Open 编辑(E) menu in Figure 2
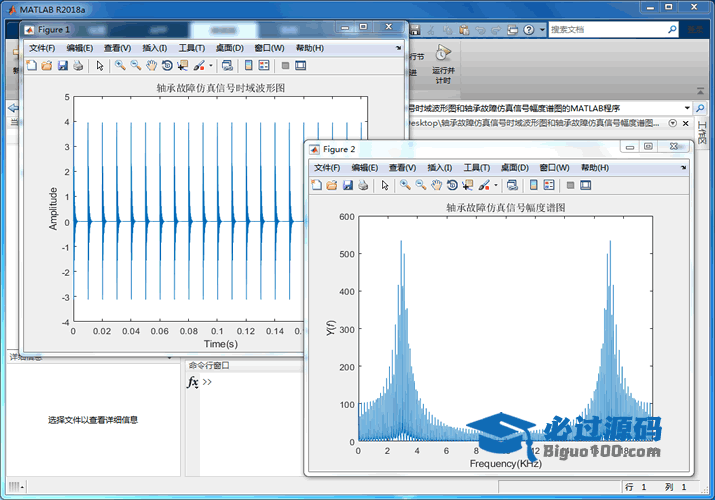715x500 pixels. [x=365, y=168]
